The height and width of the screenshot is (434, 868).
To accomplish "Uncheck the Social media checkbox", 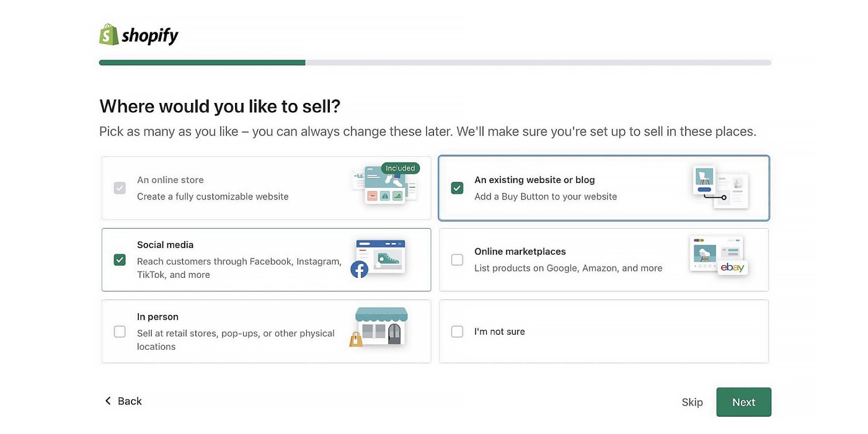I will click(120, 260).
